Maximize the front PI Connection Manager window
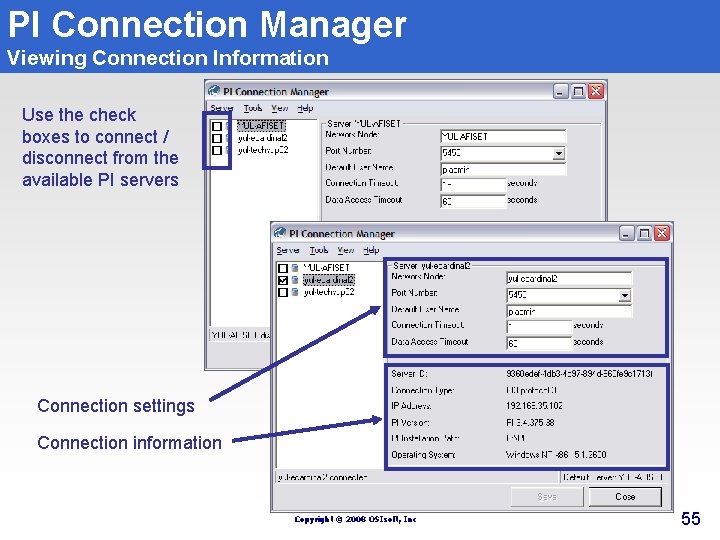 [x=644, y=234]
